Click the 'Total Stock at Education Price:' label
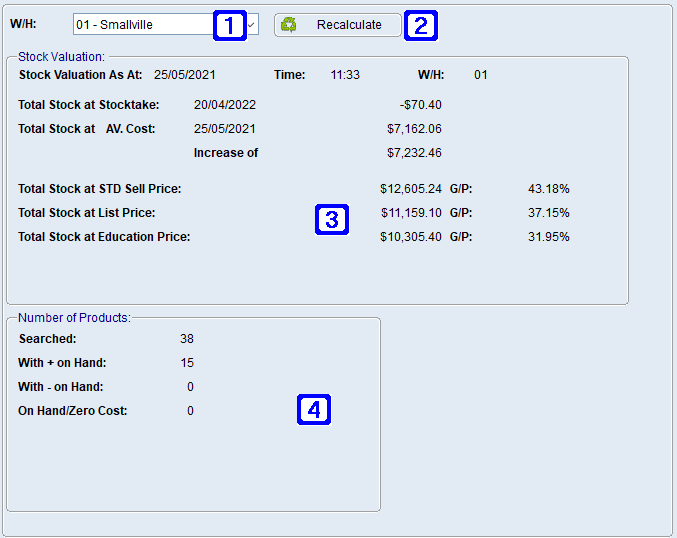Viewport: 677px width, 538px height. coord(104,237)
